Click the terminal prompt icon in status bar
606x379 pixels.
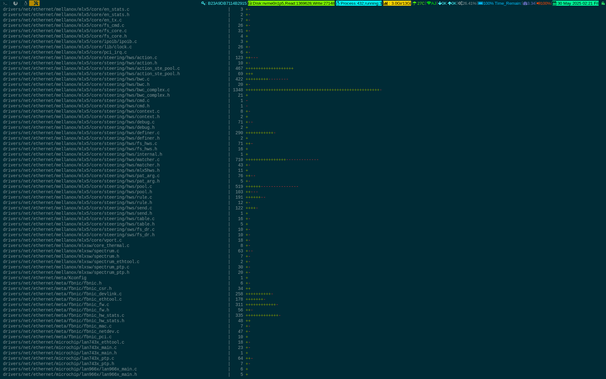(5, 3)
